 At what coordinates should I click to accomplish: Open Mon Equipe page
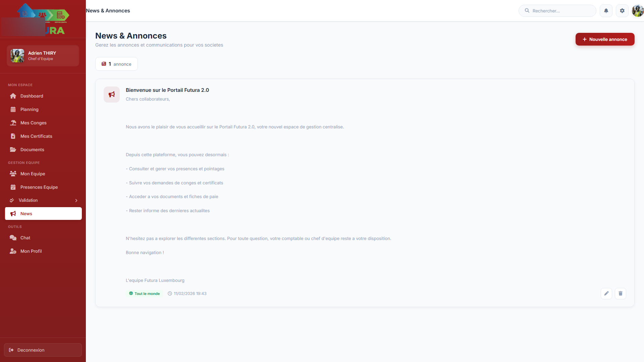point(33,174)
